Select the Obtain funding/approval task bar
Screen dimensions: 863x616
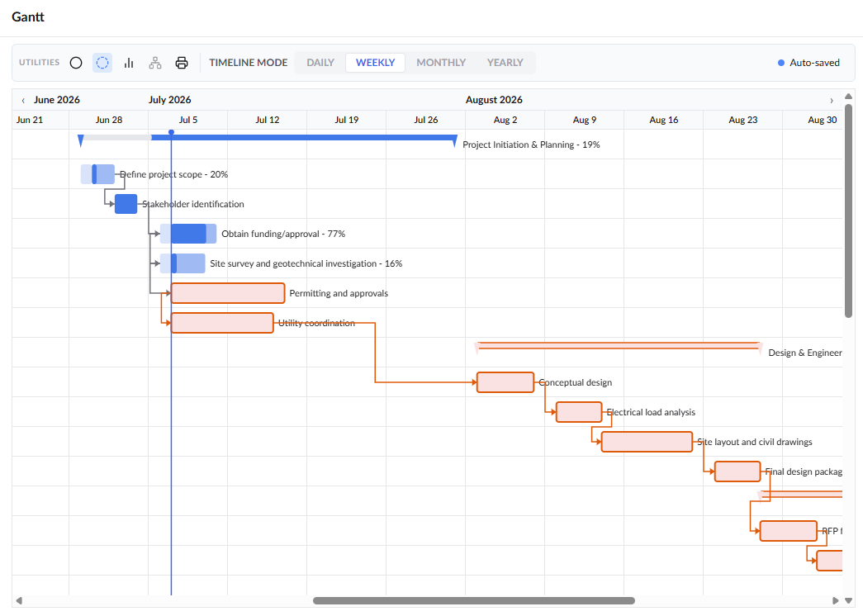coord(188,234)
